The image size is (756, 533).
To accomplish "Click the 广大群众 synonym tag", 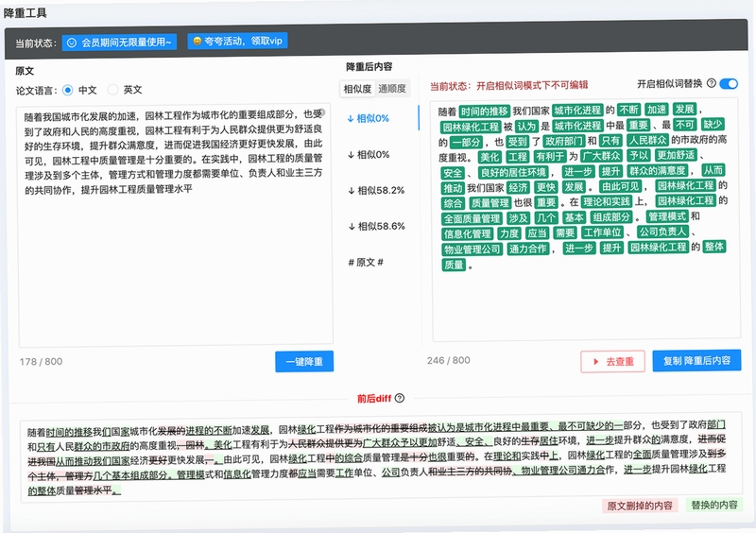I will [601, 156].
